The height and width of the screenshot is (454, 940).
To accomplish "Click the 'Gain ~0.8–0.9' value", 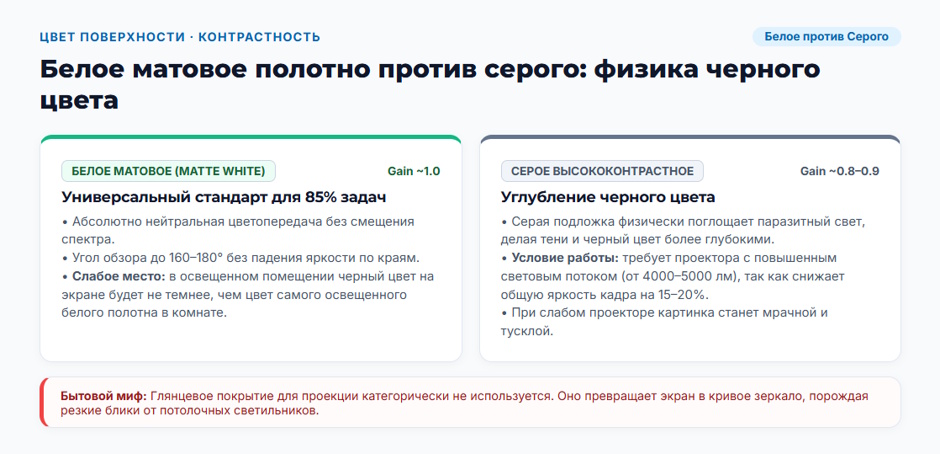I will 839,172.
